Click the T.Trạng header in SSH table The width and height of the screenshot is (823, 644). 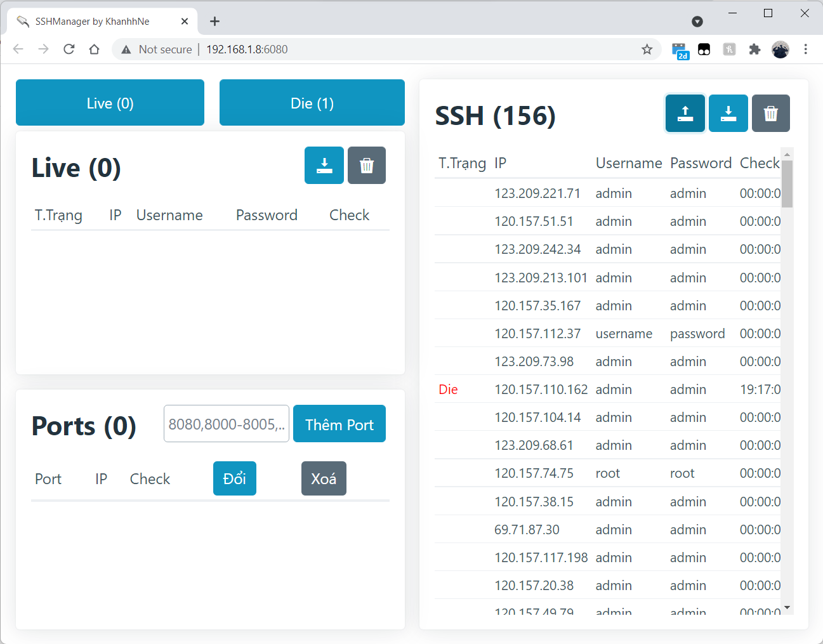pyautogui.click(x=463, y=164)
